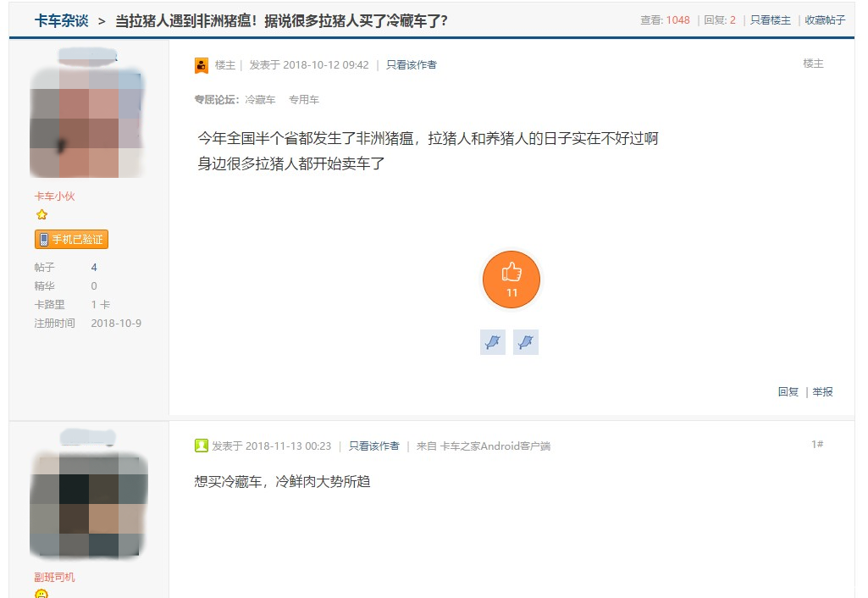Screen dimensions: 868x598
Task: Click 回复 link under the first post
Action: [788, 392]
